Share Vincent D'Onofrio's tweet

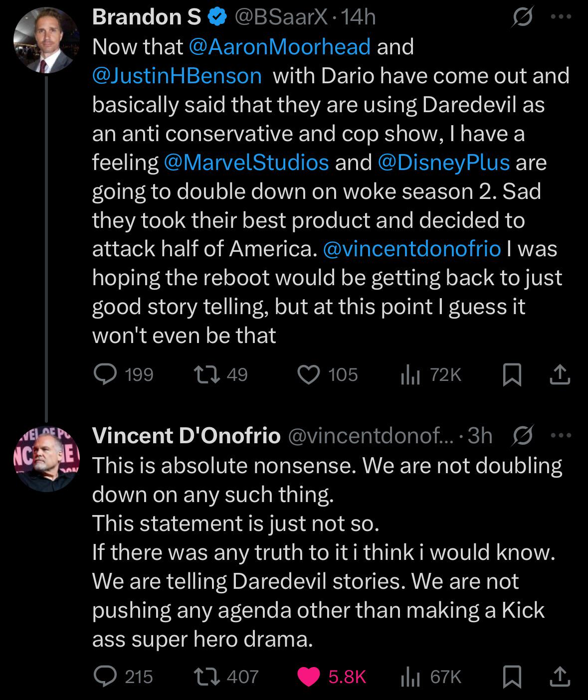[x=560, y=677]
